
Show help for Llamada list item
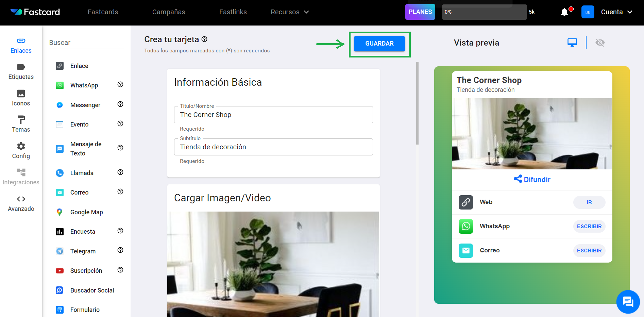(120, 172)
